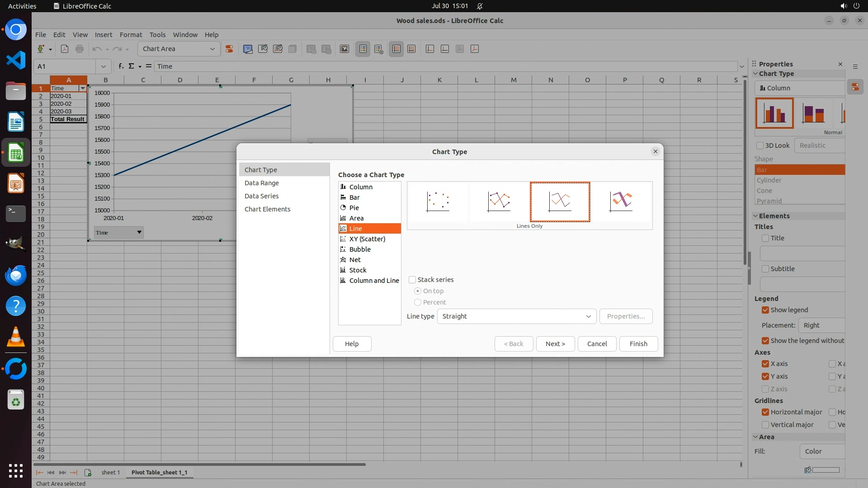
Task: Open the Line type dropdown
Action: (x=516, y=316)
